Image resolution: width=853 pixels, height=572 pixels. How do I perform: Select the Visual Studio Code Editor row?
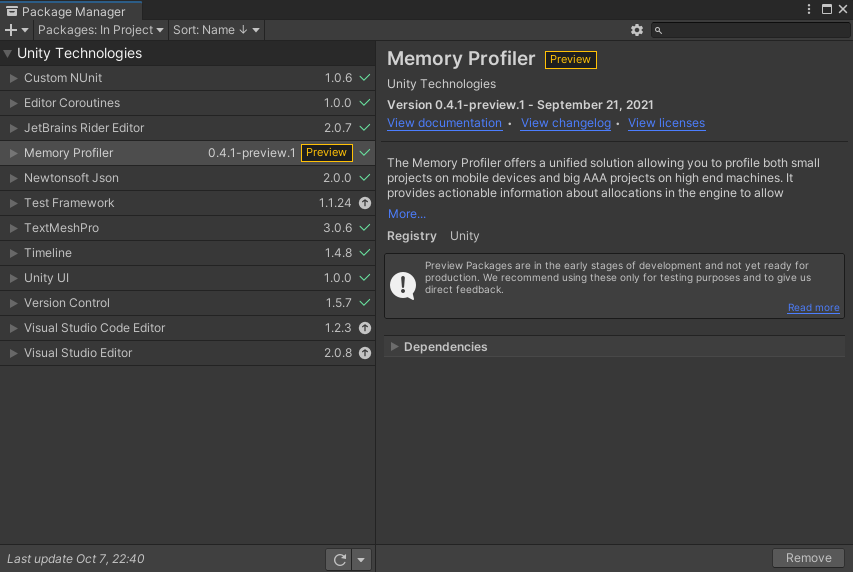[187, 328]
